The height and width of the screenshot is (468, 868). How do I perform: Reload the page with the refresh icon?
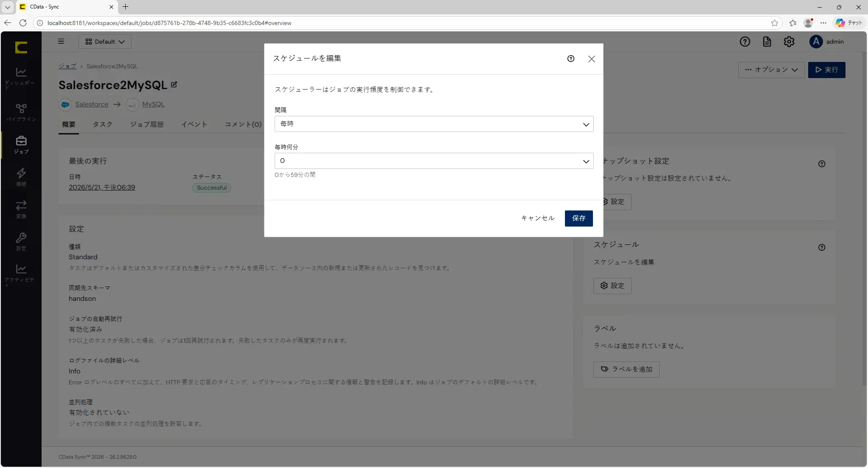[x=23, y=23]
